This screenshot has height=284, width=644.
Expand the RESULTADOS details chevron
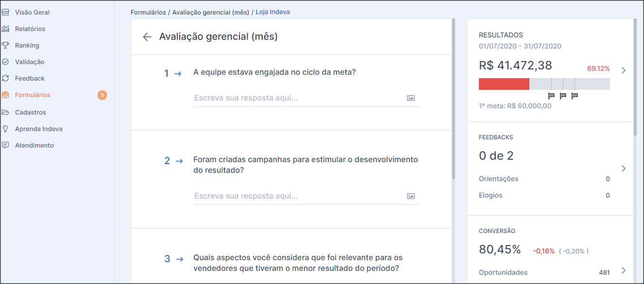click(624, 70)
